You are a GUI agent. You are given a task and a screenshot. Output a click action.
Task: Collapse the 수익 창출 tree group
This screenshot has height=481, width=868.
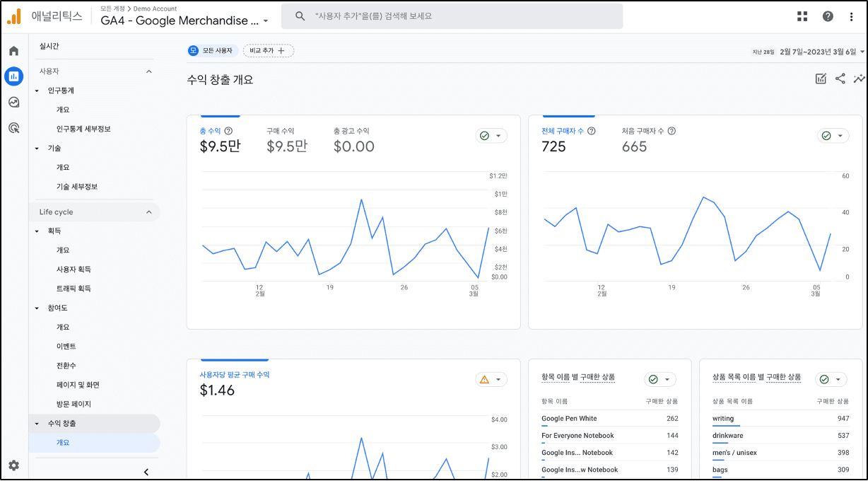(x=37, y=424)
